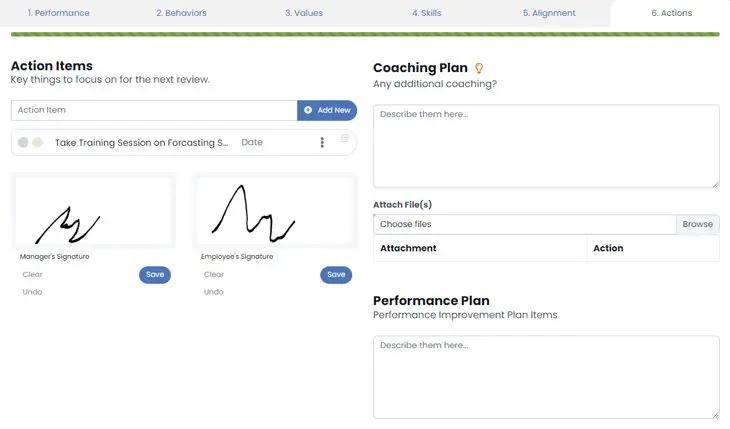Click Add New action item button
Image resolution: width=730 pixels, height=429 pixels.
point(327,110)
